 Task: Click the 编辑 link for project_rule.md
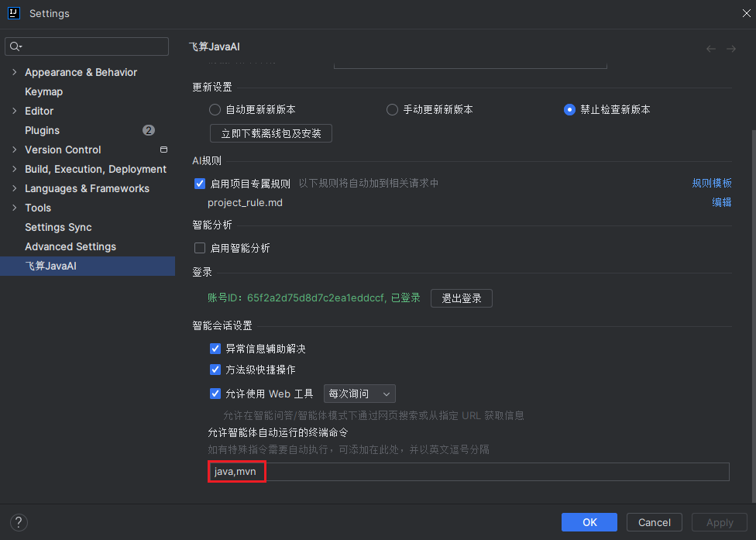722,202
